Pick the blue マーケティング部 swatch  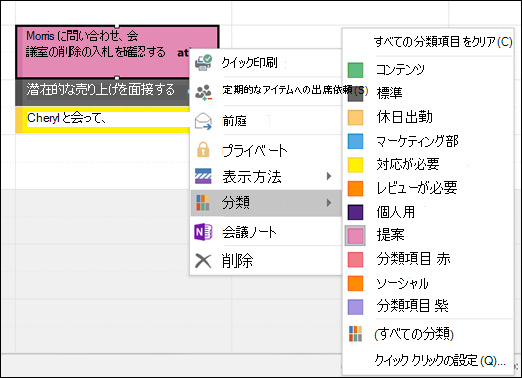355,141
